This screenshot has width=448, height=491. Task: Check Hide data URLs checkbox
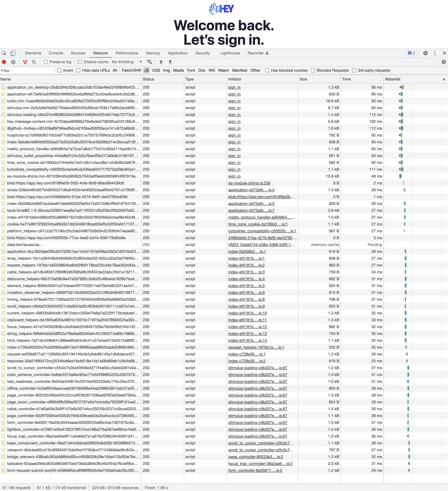coord(78,70)
